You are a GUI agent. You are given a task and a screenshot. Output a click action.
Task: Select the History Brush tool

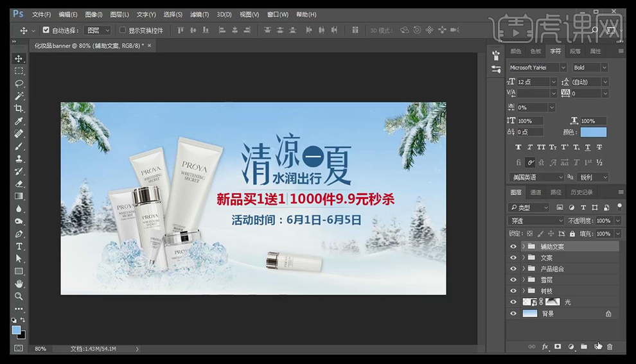click(19, 171)
